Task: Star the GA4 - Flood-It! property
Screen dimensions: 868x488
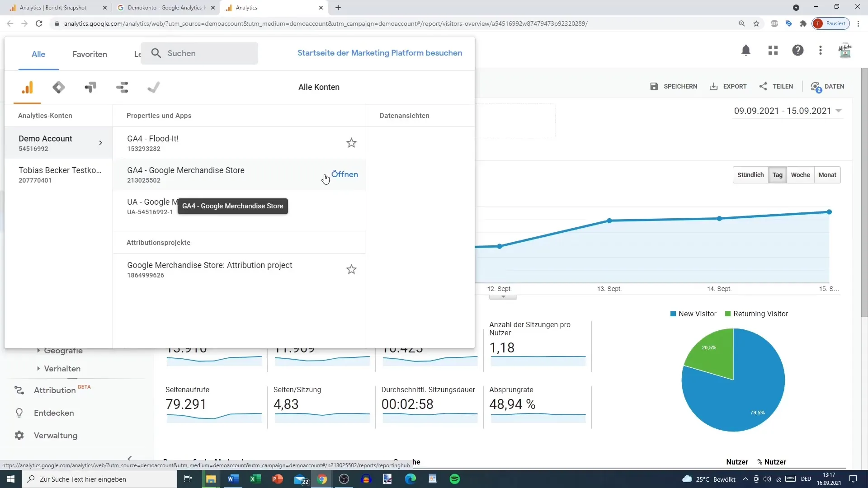Action: [351, 143]
